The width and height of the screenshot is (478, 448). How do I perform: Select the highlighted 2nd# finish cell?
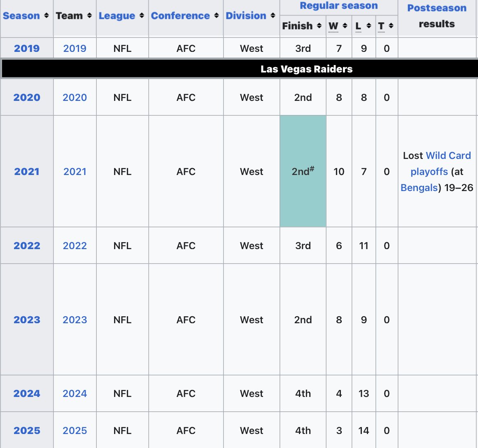(x=303, y=171)
